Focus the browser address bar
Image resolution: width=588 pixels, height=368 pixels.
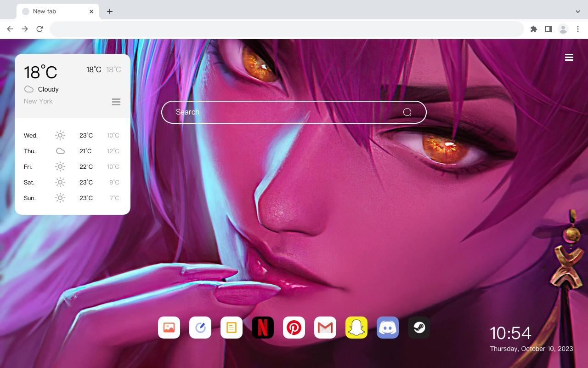point(287,29)
